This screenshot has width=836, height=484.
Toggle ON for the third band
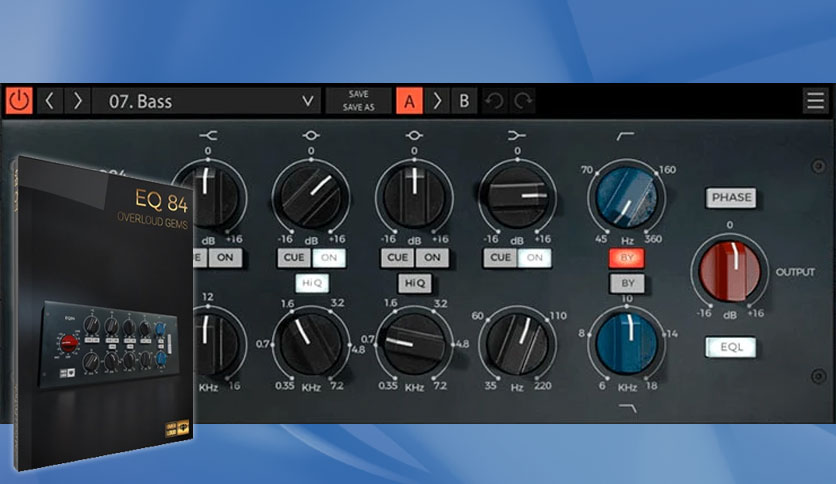tap(432, 257)
